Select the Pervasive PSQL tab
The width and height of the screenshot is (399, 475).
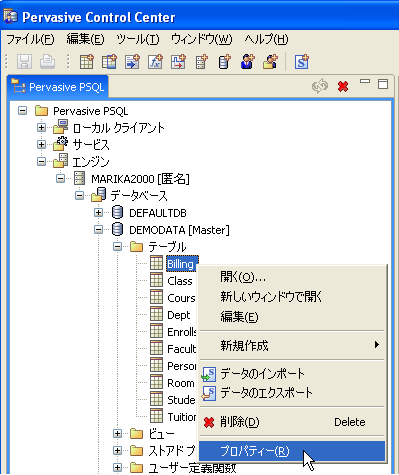pos(58,87)
